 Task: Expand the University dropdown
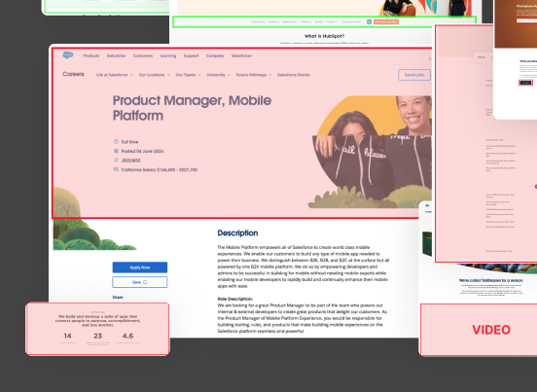(219, 75)
